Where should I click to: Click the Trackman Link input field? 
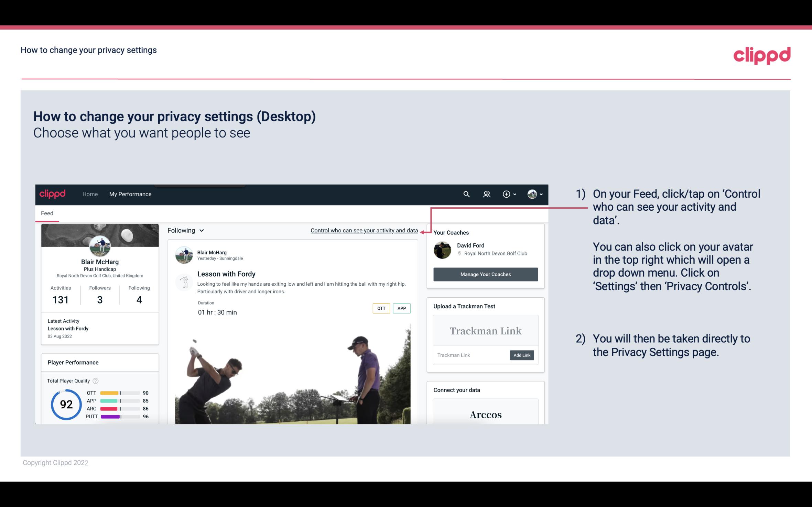pos(471,355)
